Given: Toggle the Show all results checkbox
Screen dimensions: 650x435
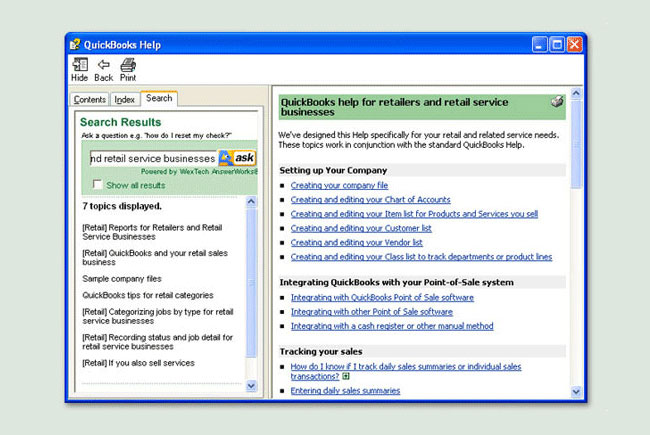Looking at the screenshot, I should (x=97, y=184).
